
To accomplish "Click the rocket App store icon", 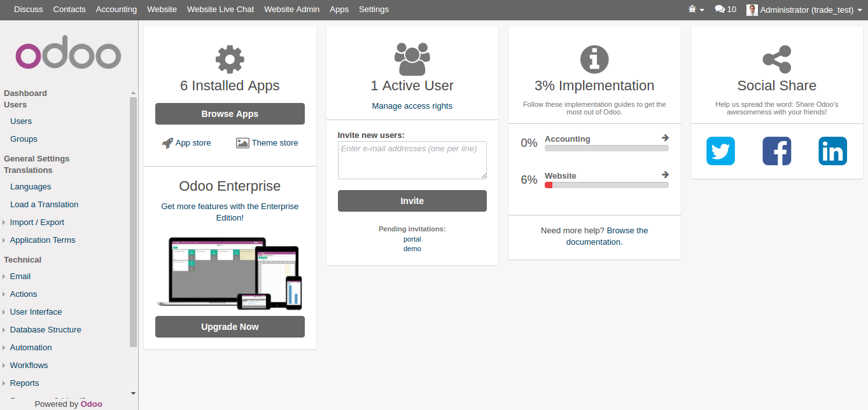I will [x=167, y=143].
